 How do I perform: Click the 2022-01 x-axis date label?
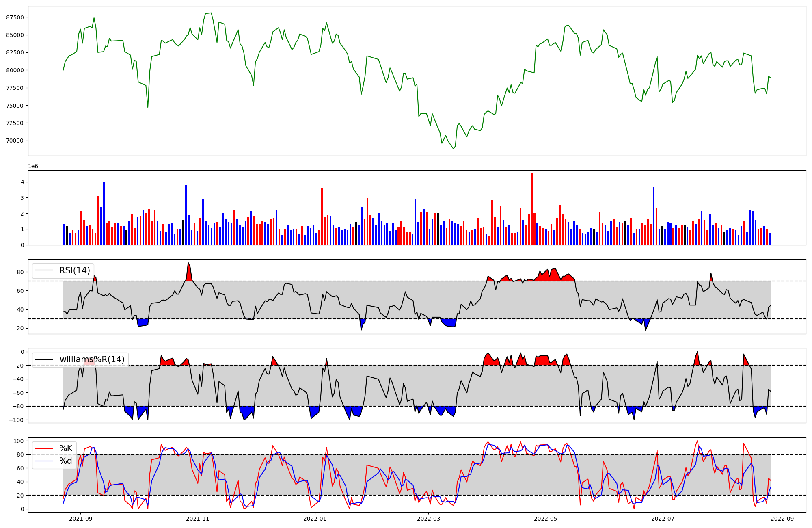click(315, 519)
